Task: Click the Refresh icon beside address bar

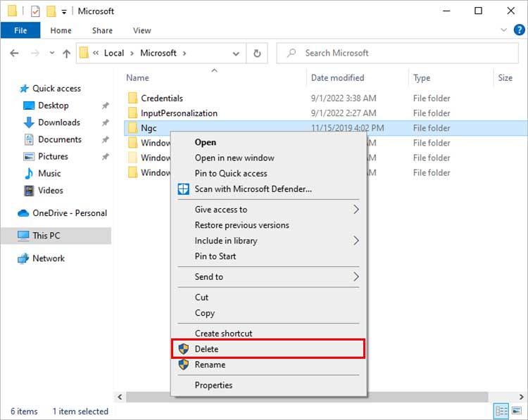Action: coord(257,53)
